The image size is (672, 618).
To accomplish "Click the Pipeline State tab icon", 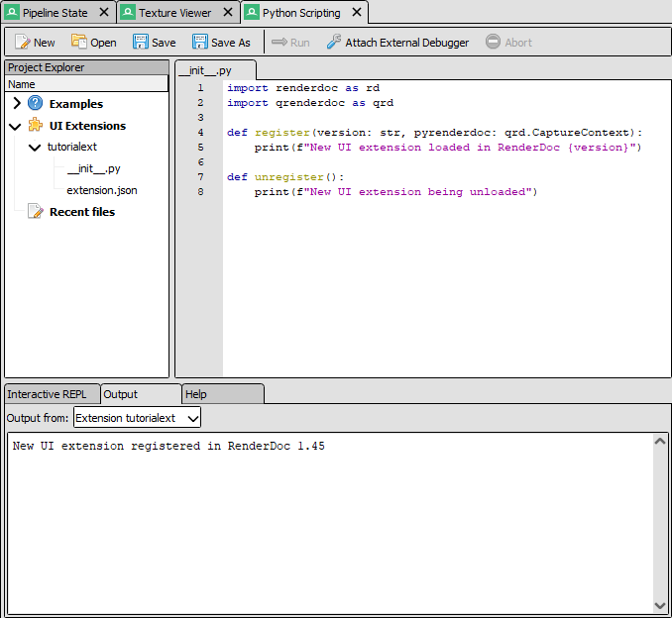I will 12,12.
